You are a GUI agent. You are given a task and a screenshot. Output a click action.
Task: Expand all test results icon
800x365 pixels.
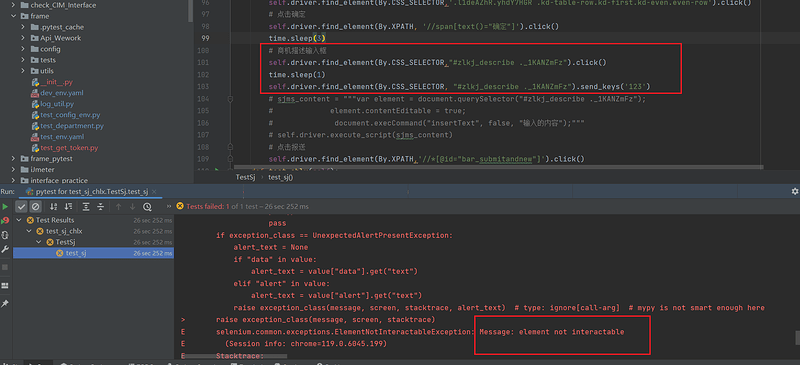click(x=86, y=207)
